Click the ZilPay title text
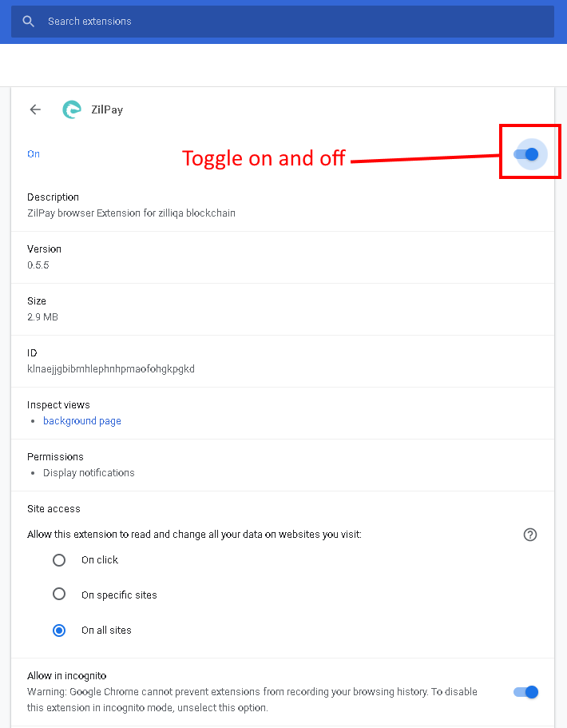 click(107, 109)
